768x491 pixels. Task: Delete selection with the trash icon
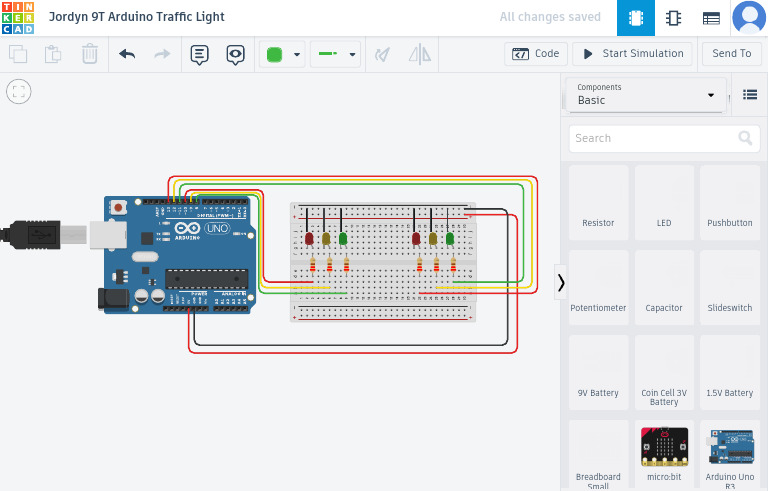point(90,54)
